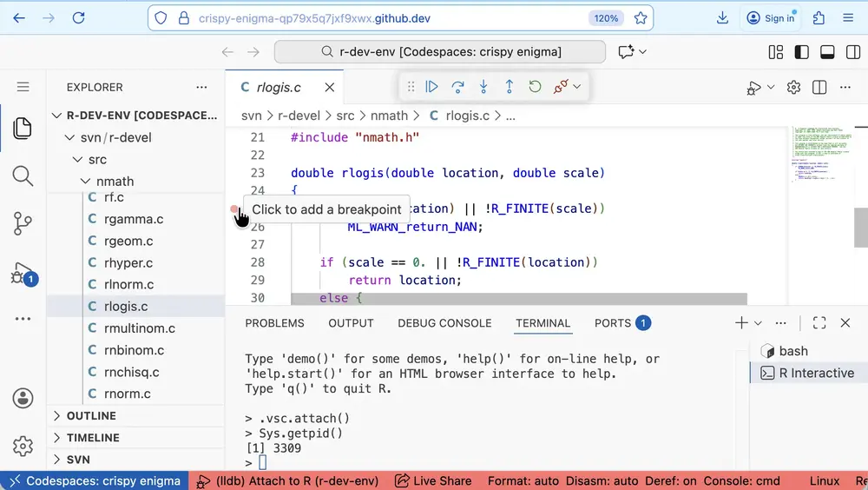Disconnect the debugger using the plug icon

click(561, 87)
